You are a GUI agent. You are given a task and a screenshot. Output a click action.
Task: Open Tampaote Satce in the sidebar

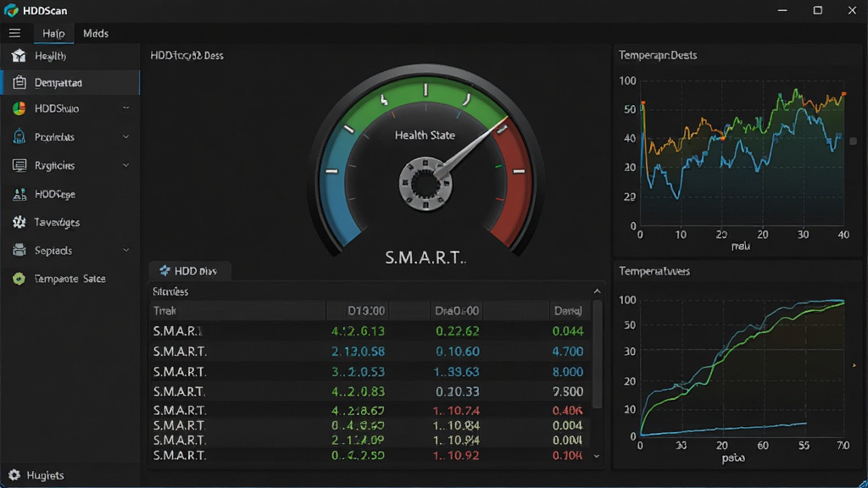click(x=70, y=278)
